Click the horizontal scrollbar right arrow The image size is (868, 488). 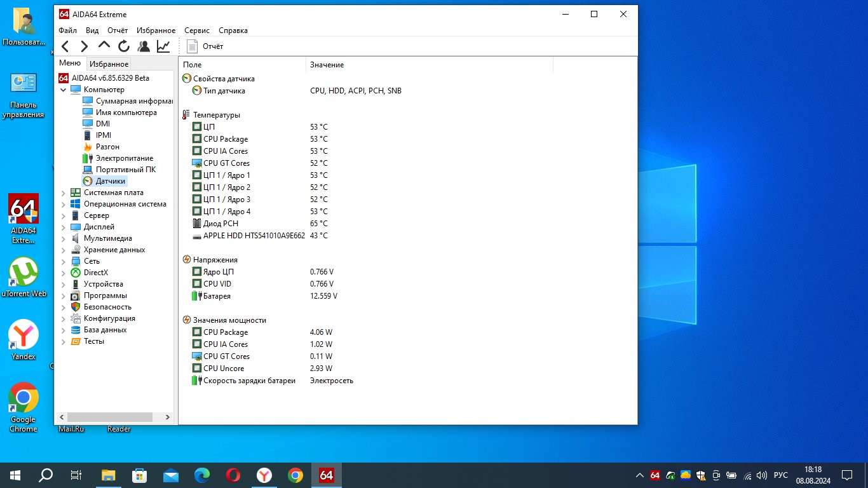(x=168, y=417)
